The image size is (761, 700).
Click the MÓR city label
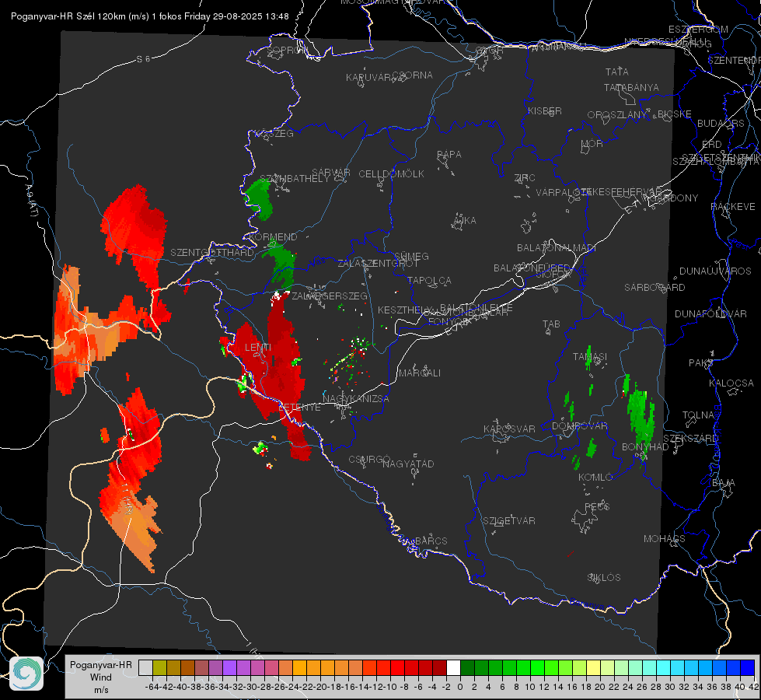click(592, 143)
